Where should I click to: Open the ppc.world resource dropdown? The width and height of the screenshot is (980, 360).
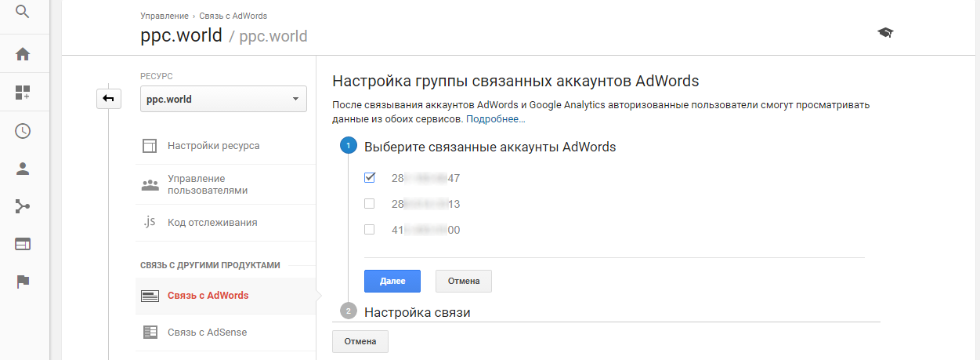223,100
